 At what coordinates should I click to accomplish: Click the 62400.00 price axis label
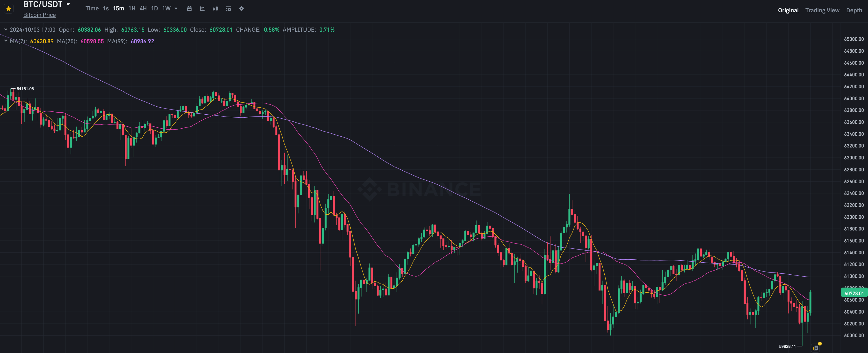click(854, 193)
